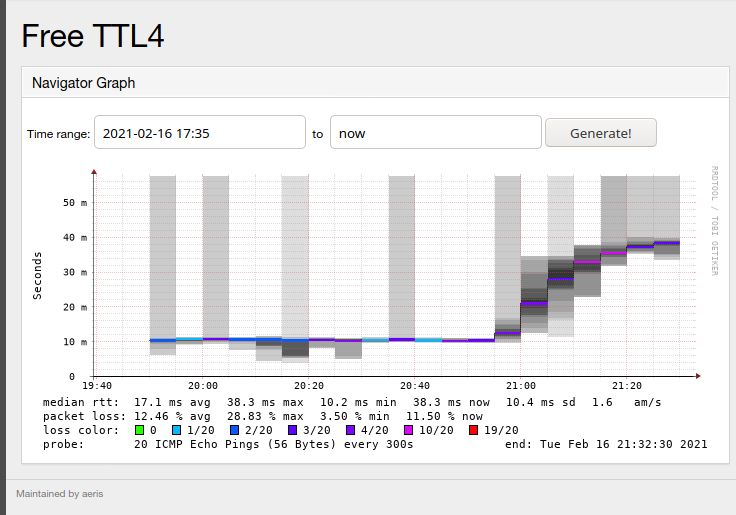The height and width of the screenshot is (515, 736).
Task: Click the '50 m' y-axis label
Action: (x=75, y=203)
